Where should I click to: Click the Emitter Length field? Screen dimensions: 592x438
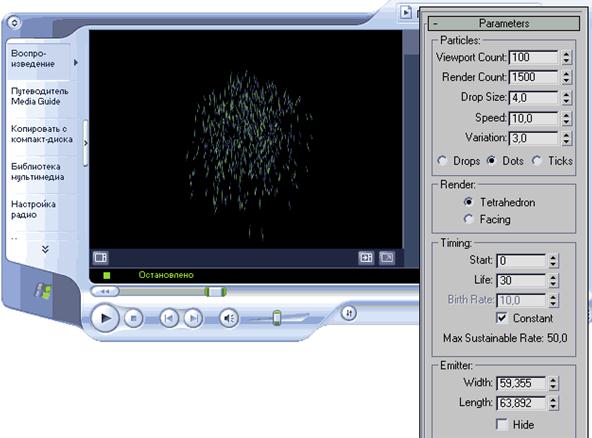pyautogui.click(x=521, y=403)
